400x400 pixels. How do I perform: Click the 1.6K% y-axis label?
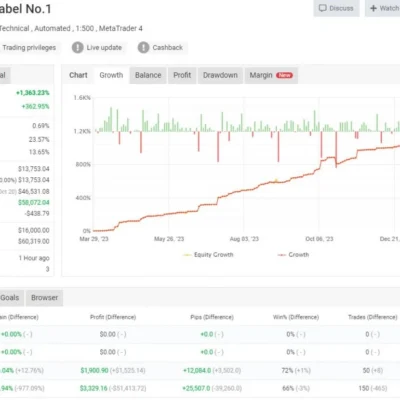coord(82,98)
